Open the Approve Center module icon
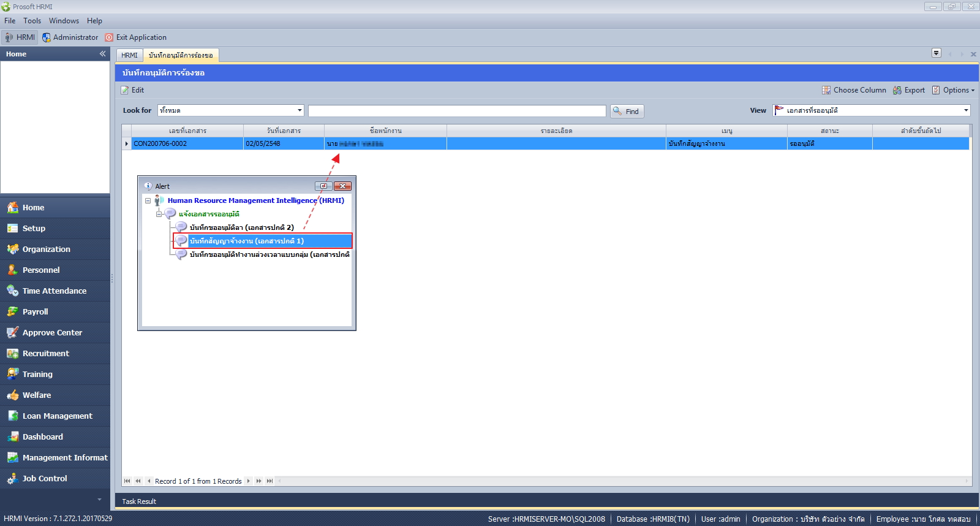This screenshot has width=980, height=526. 13,332
